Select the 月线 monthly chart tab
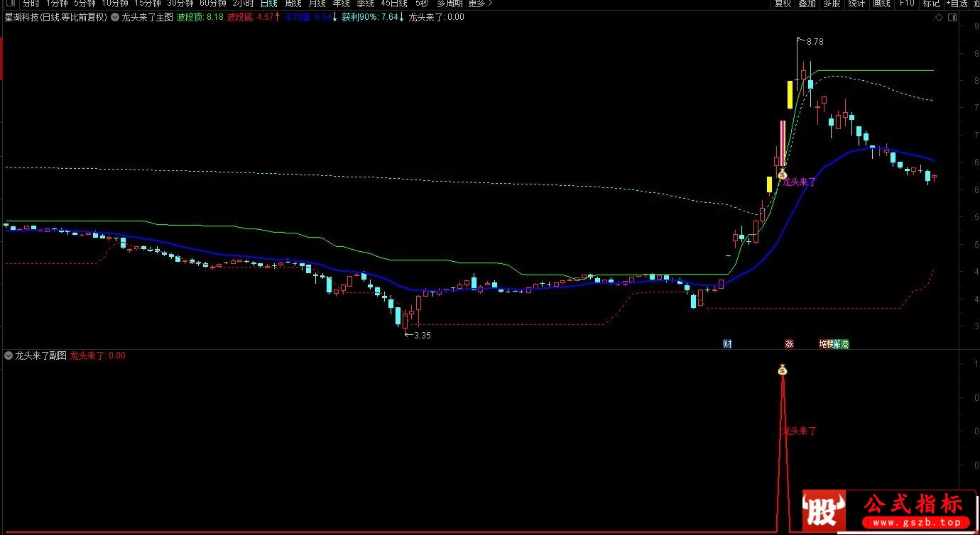980x535 pixels. (x=317, y=4)
